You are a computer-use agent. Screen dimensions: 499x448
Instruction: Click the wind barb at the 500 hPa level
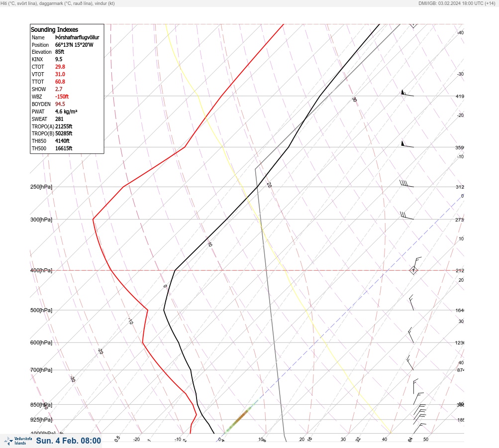411,303
